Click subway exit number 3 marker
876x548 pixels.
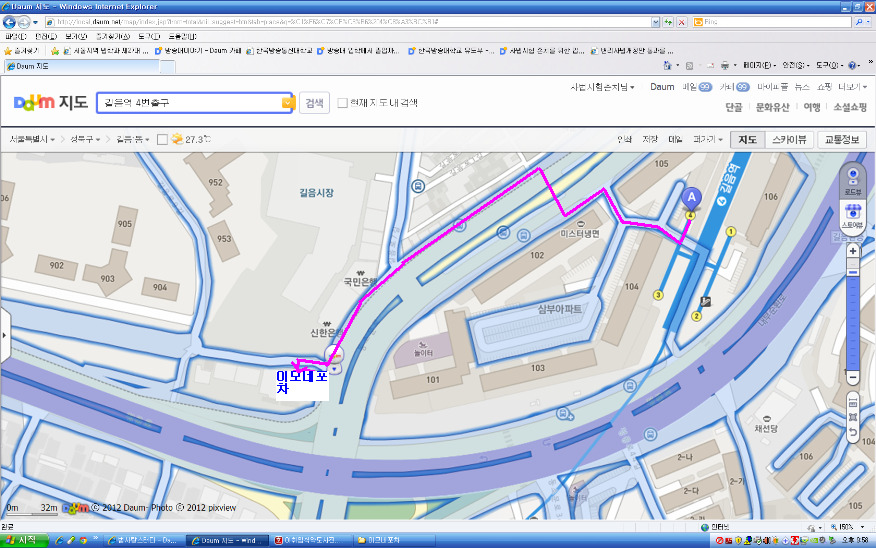658,295
